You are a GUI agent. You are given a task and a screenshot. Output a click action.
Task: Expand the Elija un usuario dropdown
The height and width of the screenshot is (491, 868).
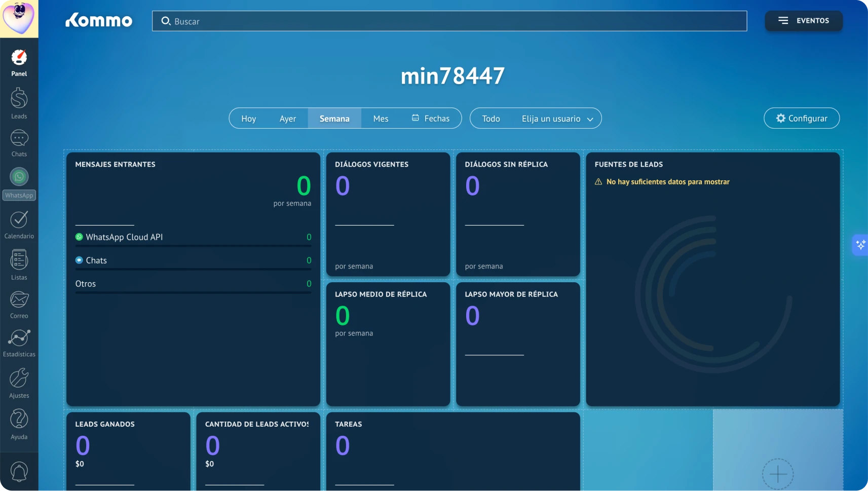pos(557,118)
